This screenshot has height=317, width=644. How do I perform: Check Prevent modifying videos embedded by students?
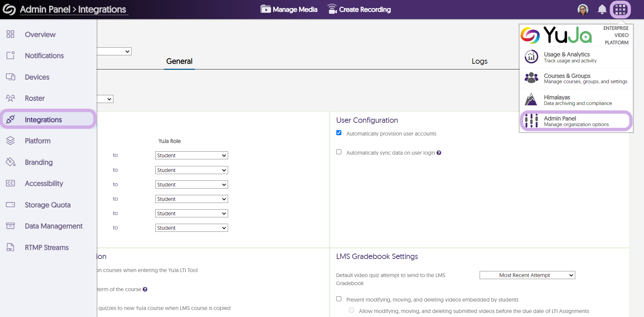tap(339, 299)
